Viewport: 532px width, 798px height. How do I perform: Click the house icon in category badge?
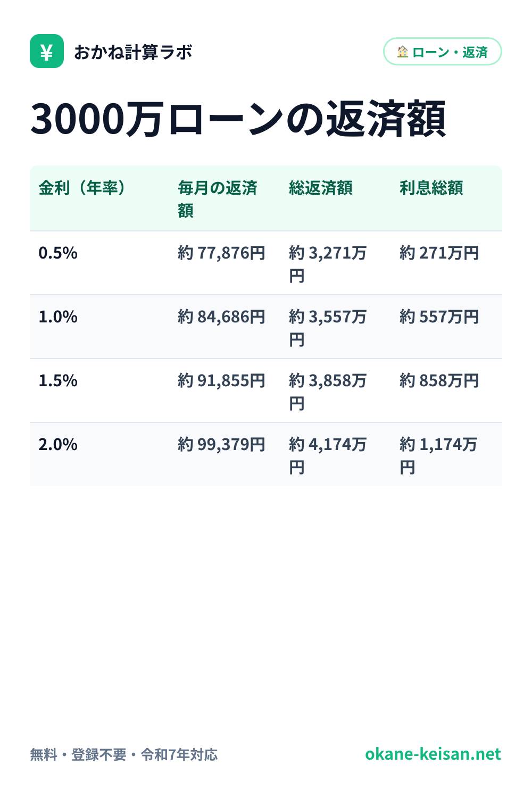point(403,52)
